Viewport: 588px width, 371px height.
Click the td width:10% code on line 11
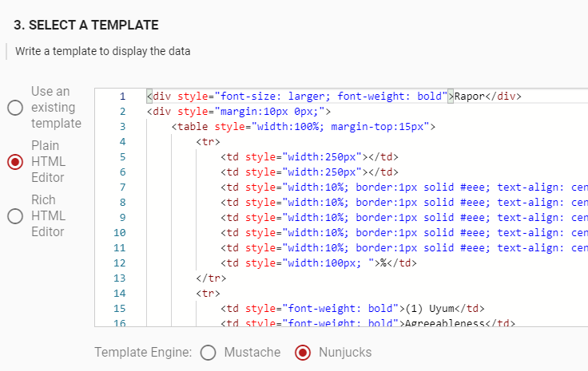(404, 248)
